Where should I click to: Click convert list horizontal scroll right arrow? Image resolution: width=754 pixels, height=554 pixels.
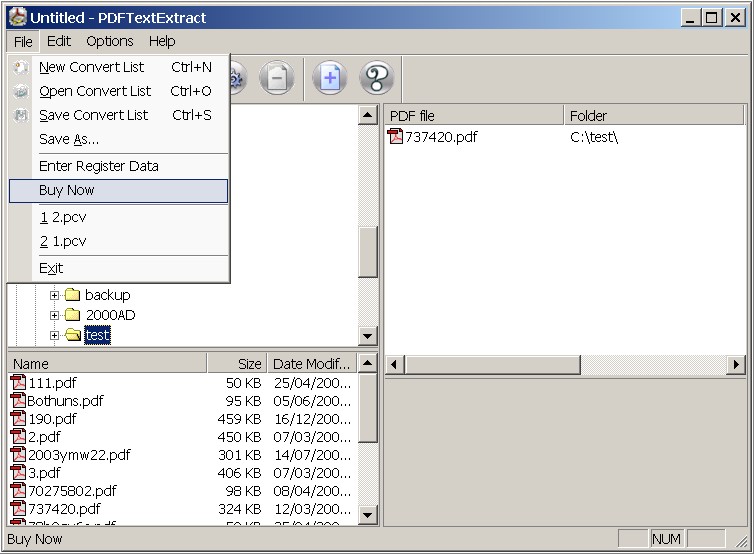736,365
